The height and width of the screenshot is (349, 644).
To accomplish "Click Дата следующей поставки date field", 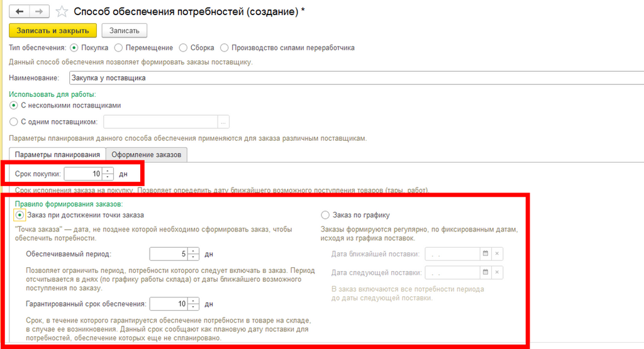I will coord(453,272).
